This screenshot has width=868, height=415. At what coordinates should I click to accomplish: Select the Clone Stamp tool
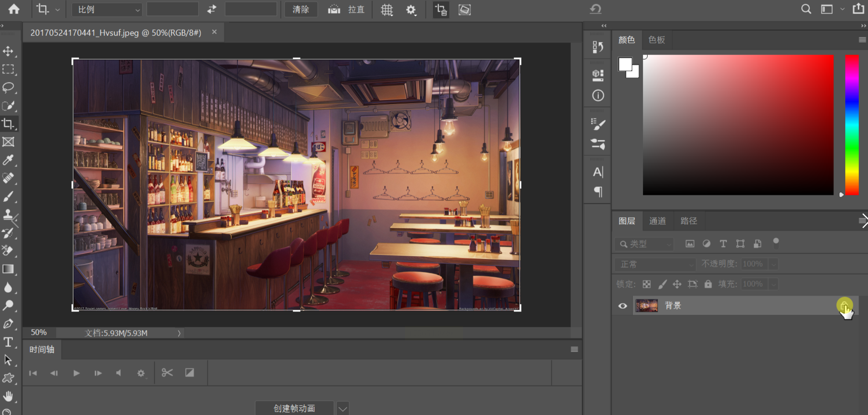coord(8,214)
